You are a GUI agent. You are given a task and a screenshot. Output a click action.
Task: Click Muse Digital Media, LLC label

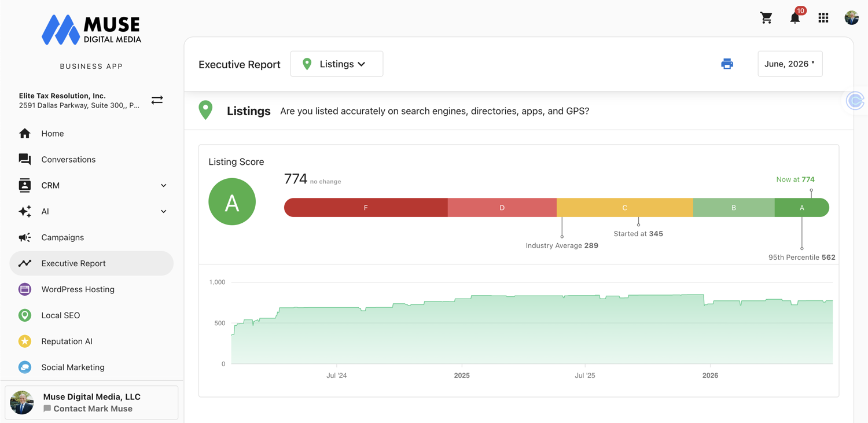pyautogui.click(x=92, y=397)
